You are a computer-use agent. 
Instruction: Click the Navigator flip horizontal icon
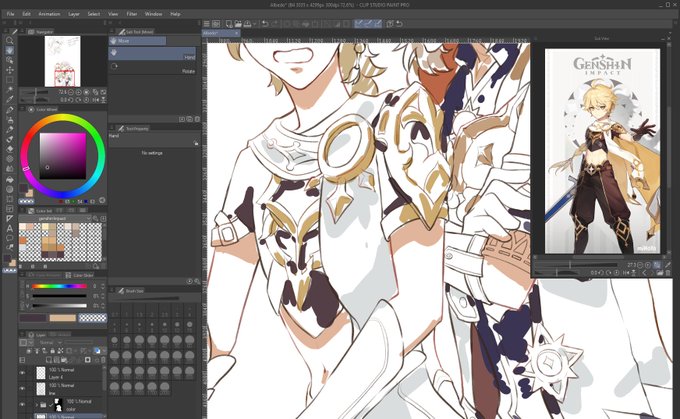click(97, 100)
